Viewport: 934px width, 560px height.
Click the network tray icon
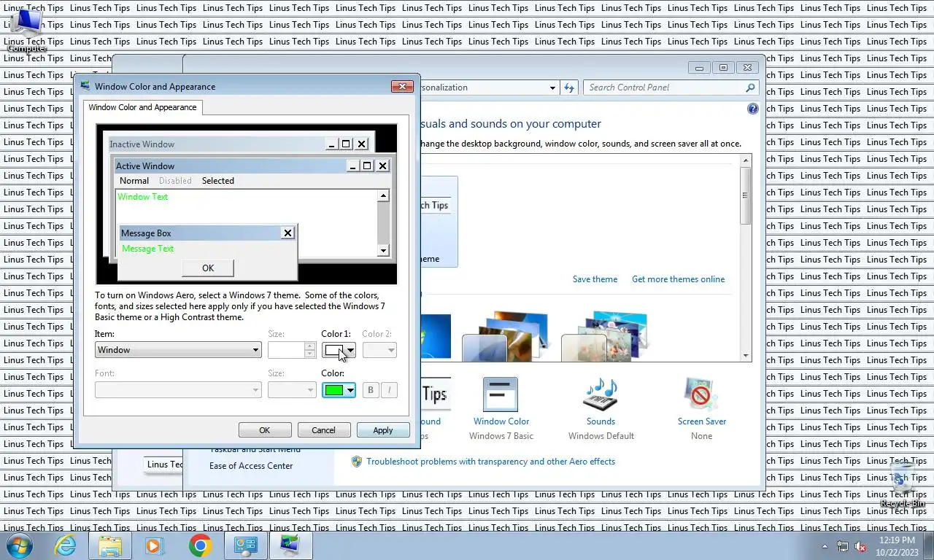point(843,546)
